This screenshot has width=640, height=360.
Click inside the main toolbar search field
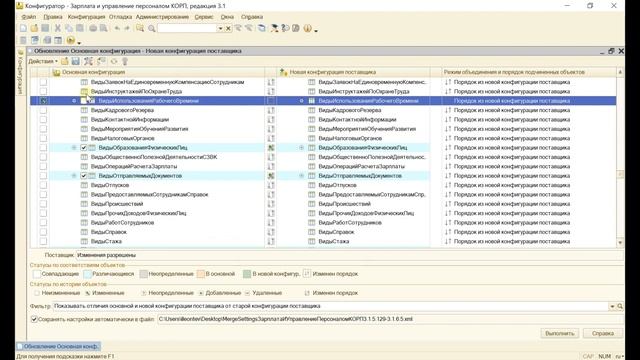[187, 28]
